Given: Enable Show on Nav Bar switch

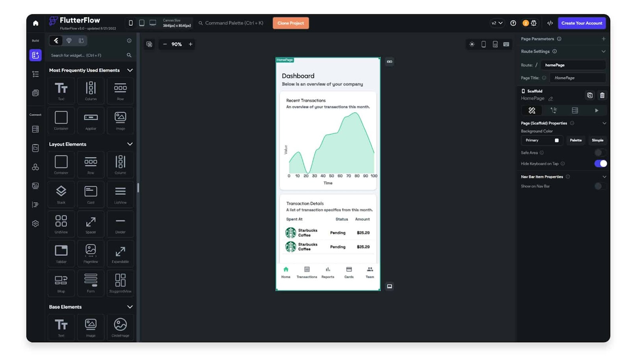Looking at the screenshot, I should point(600,186).
